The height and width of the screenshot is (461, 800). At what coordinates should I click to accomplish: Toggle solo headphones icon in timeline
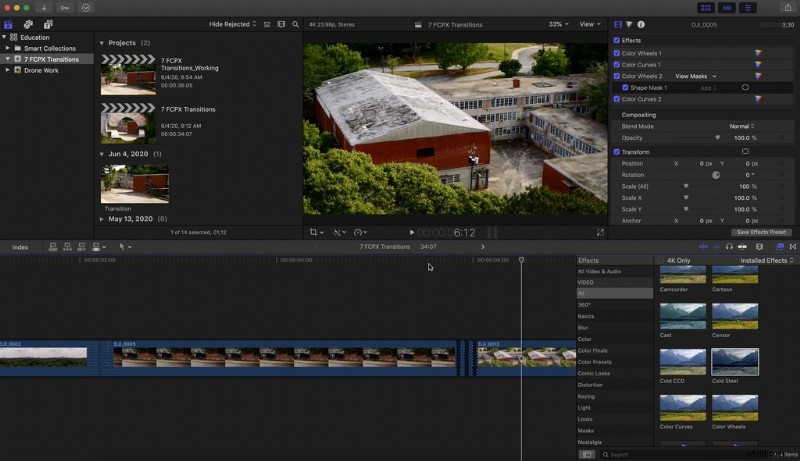point(729,247)
